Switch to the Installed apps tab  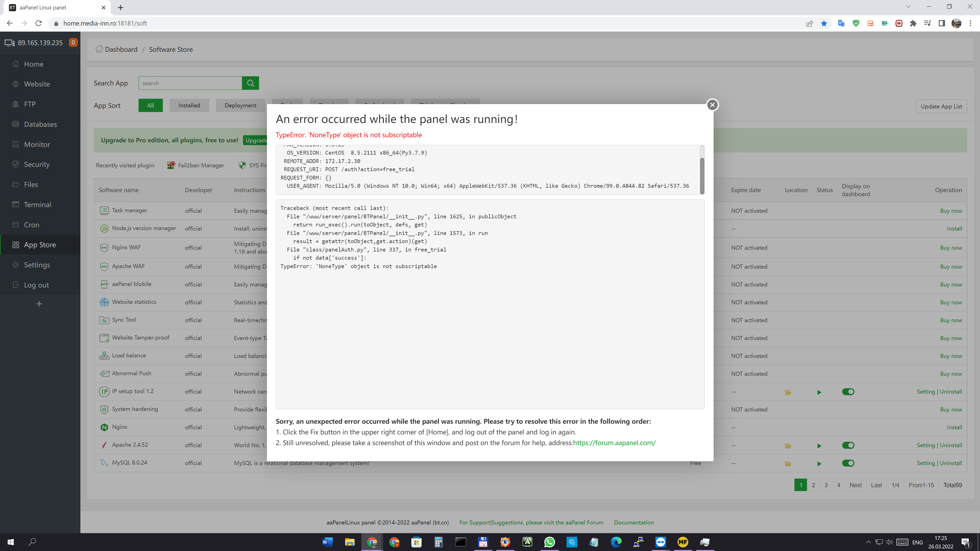(x=189, y=105)
